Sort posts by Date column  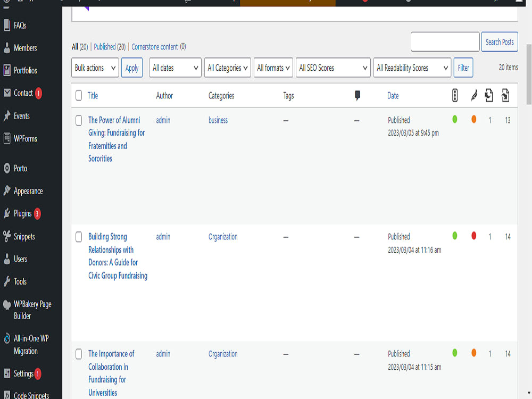click(393, 96)
